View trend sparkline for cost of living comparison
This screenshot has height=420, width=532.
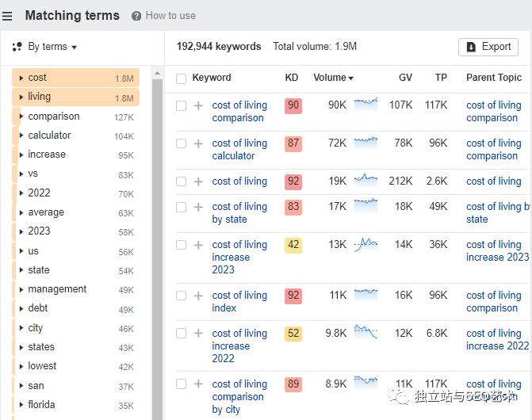click(366, 104)
